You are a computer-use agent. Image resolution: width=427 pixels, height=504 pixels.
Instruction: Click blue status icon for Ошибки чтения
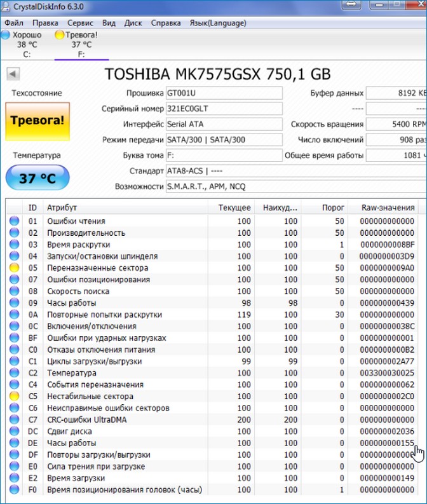(15, 221)
